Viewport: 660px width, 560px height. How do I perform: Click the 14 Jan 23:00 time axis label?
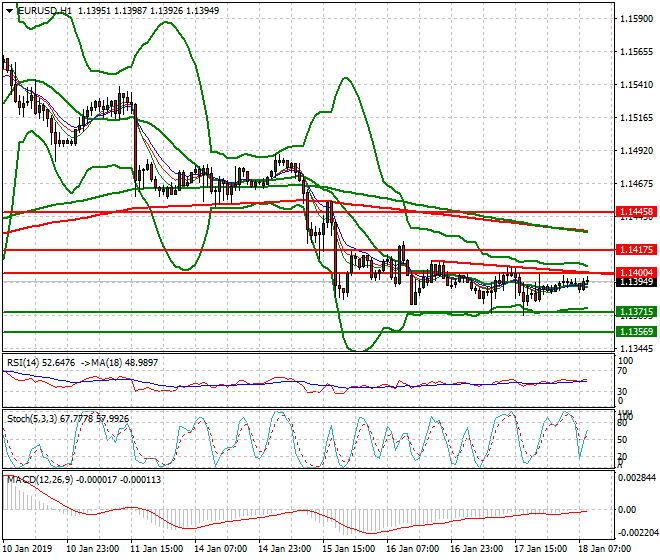pyautogui.click(x=285, y=549)
